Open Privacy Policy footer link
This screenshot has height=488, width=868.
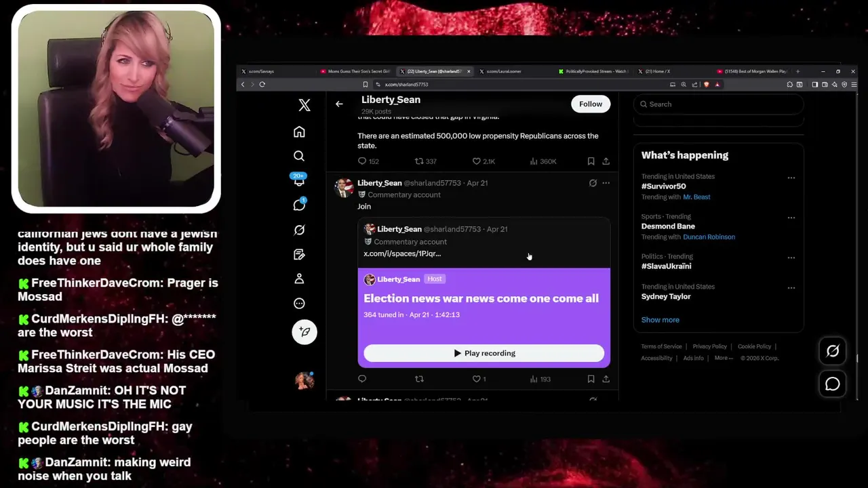pyautogui.click(x=709, y=346)
